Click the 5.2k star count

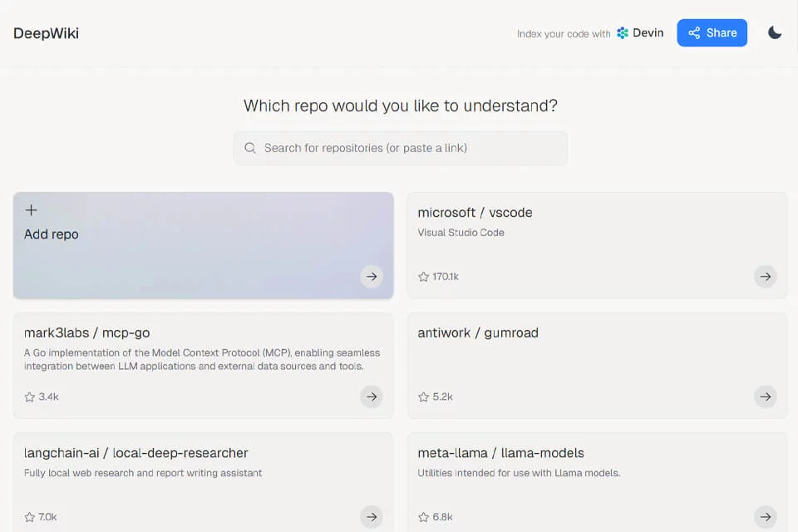point(442,397)
